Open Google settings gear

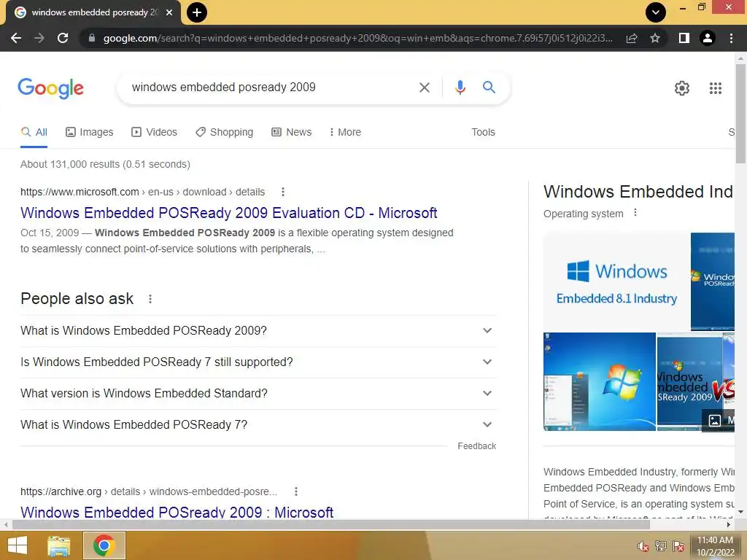682,88
